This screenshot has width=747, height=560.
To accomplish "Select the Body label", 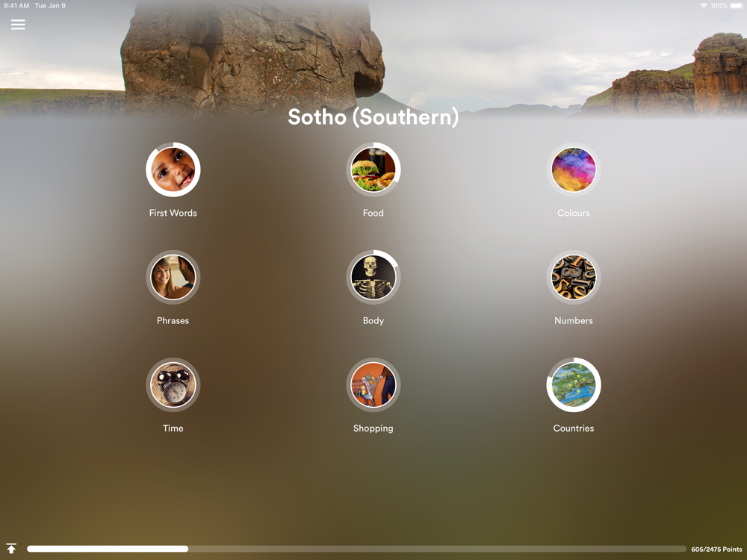I will 373,320.
